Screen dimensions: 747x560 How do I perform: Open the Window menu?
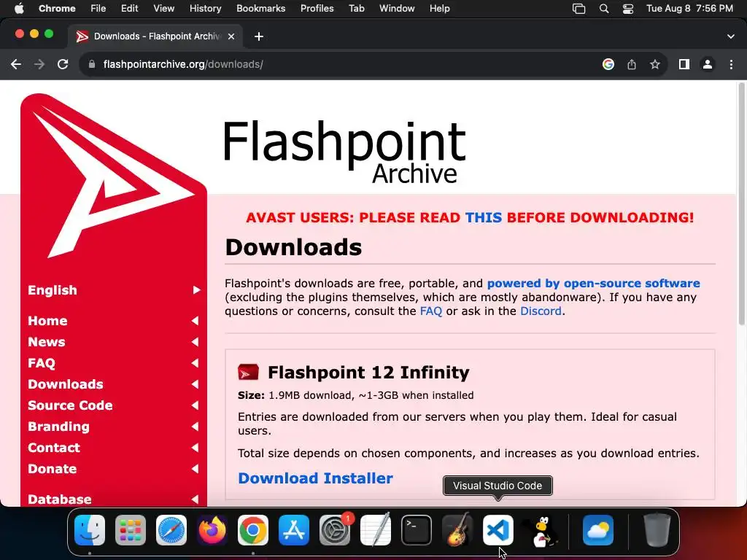click(397, 9)
